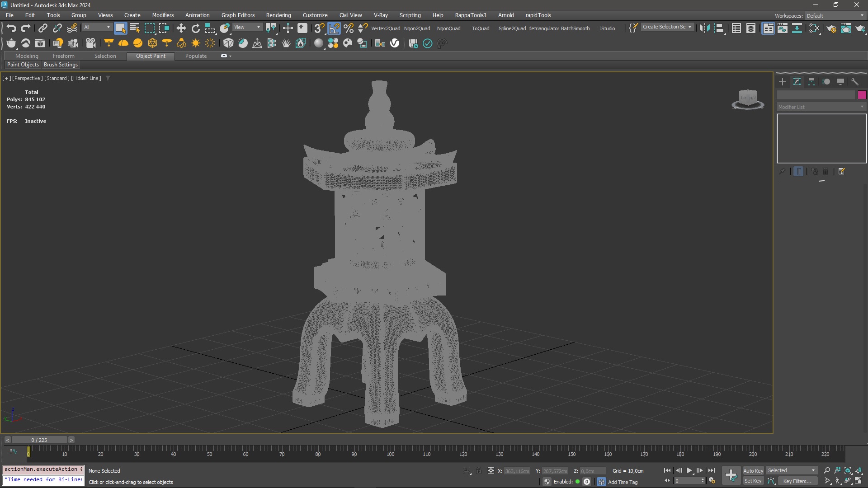Open the Create panel plus icon

click(x=783, y=82)
